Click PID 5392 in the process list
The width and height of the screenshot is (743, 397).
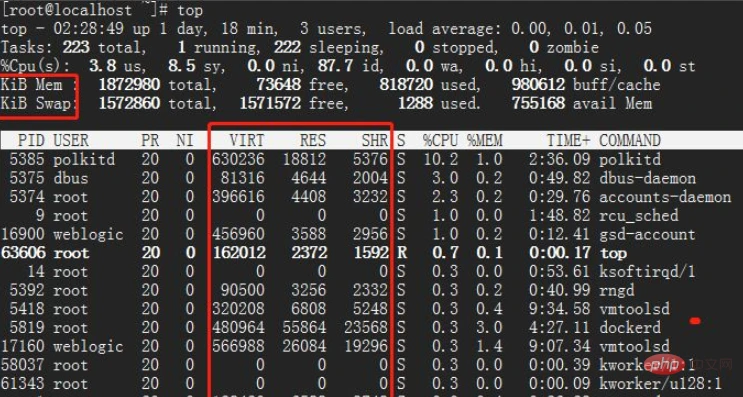click(x=27, y=290)
